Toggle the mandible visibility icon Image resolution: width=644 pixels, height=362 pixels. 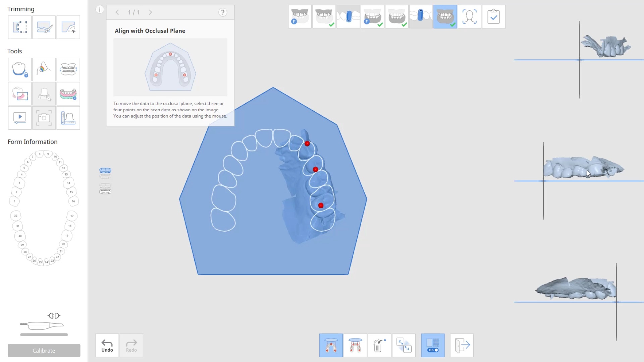(x=105, y=189)
